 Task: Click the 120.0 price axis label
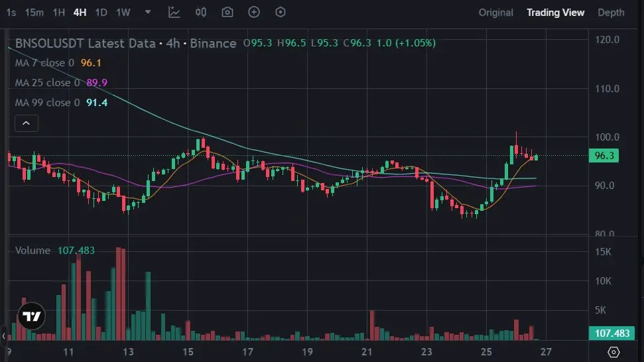[x=607, y=40]
